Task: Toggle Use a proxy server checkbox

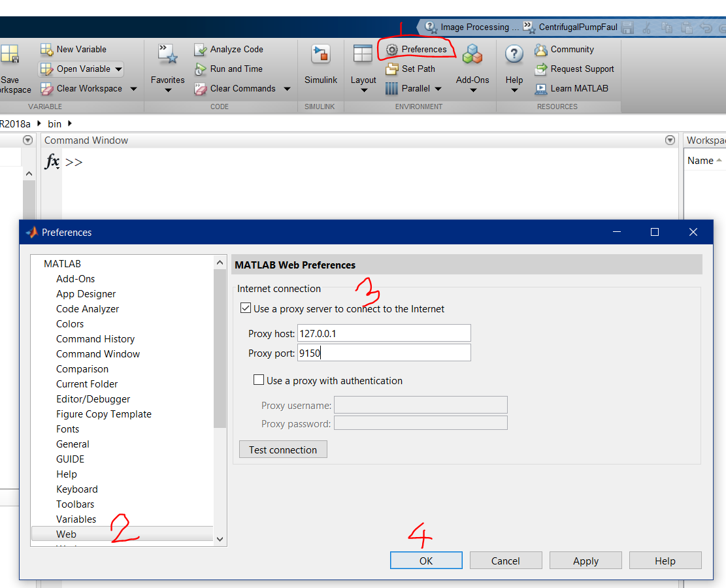Action: point(246,308)
